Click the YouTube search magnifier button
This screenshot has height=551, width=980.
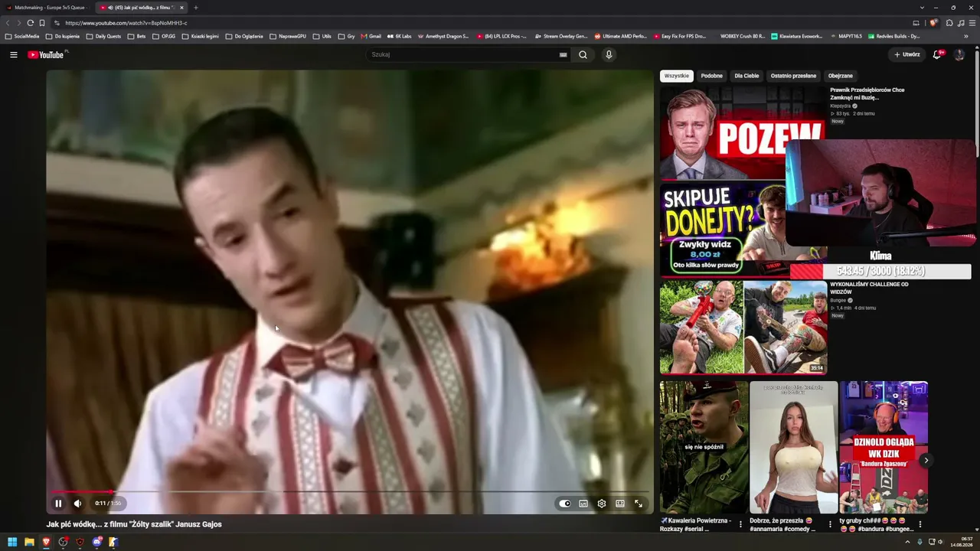[583, 54]
